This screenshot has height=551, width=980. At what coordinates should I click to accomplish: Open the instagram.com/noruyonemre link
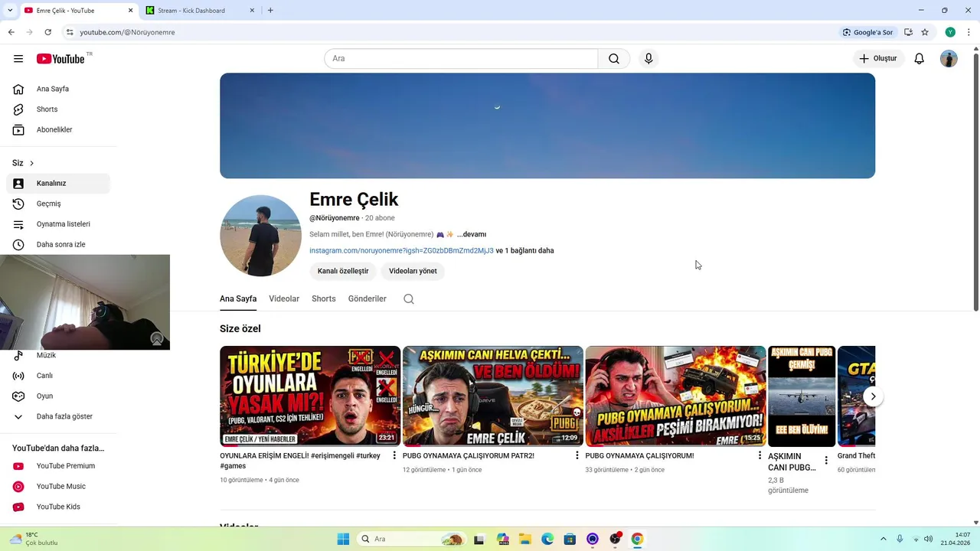click(401, 250)
